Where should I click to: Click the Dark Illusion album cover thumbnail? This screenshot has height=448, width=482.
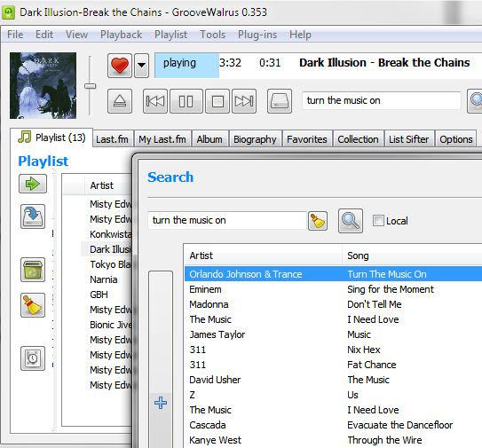[43, 85]
